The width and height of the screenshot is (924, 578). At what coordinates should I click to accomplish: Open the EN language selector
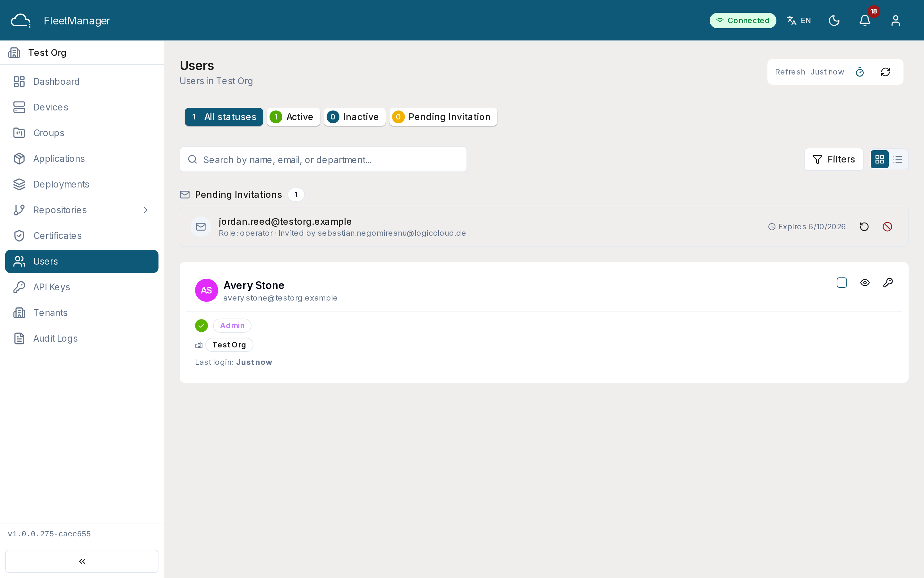pyautogui.click(x=799, y=20)
